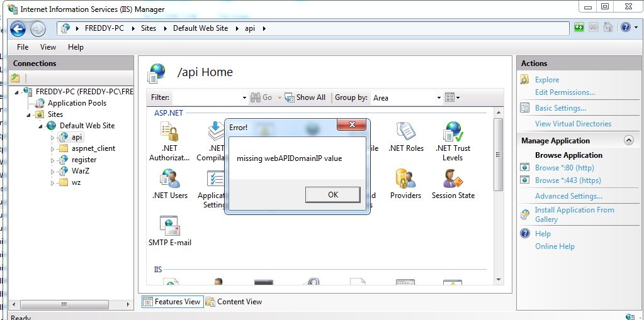Click OK in the Error dialog

tap(332, 195)
